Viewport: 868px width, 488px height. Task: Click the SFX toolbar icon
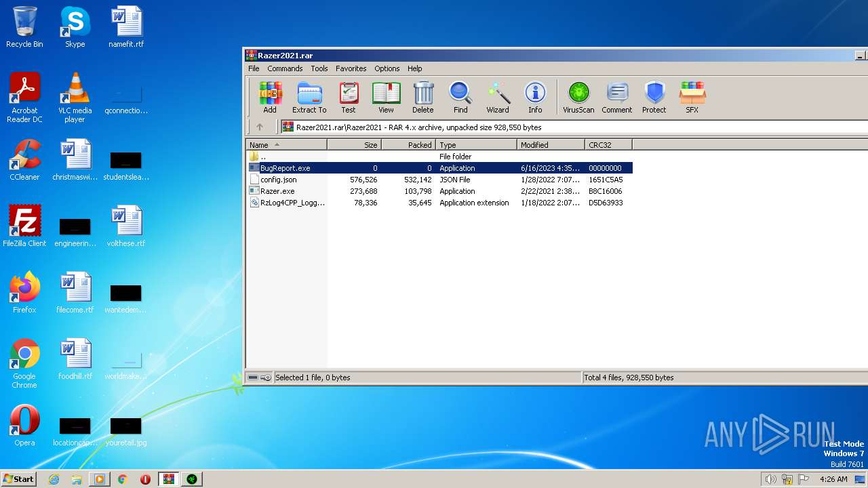tap(692, 97)
